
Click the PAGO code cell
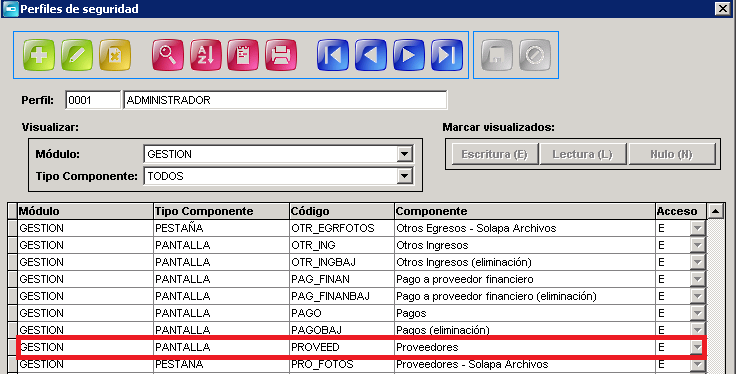click(342, 313)
